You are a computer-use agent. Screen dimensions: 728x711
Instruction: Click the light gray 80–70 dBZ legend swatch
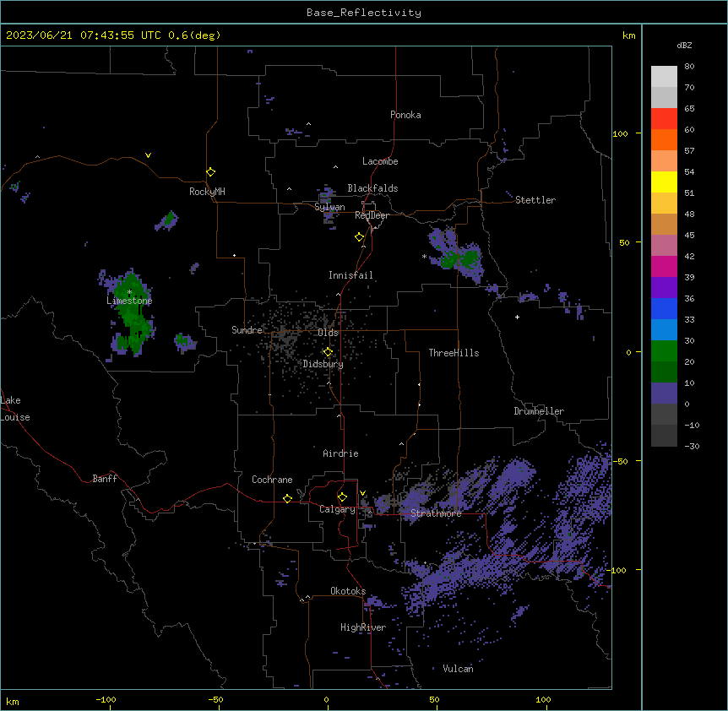[664, 77]
